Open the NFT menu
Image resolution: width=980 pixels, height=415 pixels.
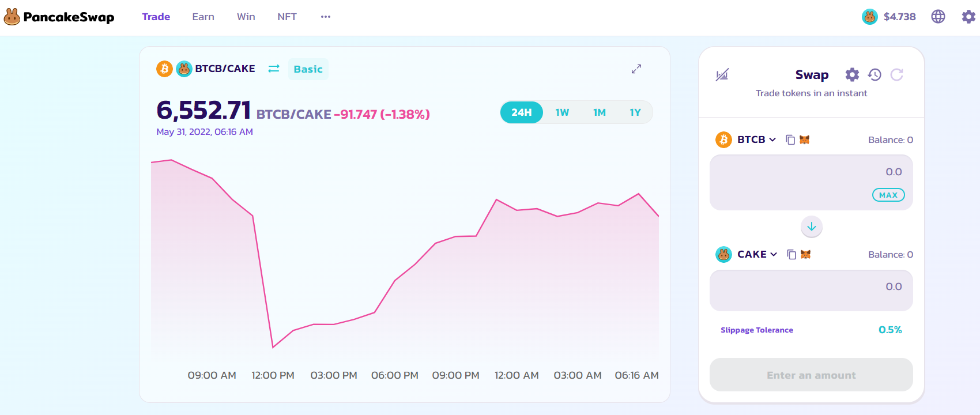point(287,17)
